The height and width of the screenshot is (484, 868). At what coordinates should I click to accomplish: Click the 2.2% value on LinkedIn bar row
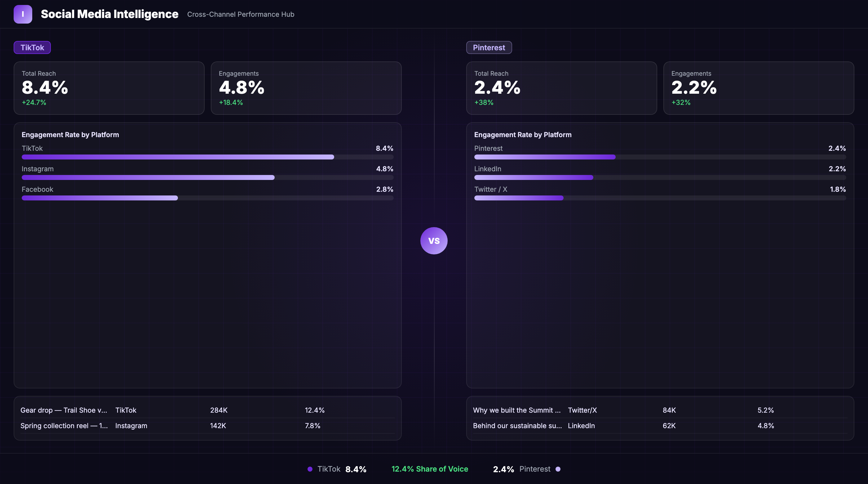(x=837, y=169)
